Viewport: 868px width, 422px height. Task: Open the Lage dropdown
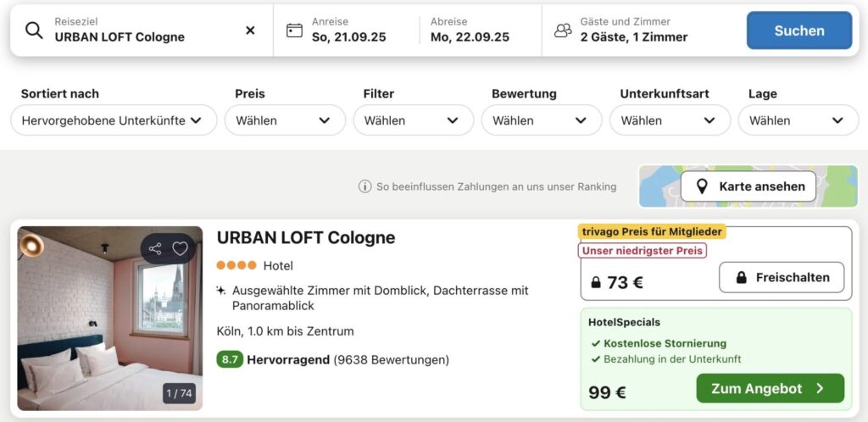[x=798, y=120]
